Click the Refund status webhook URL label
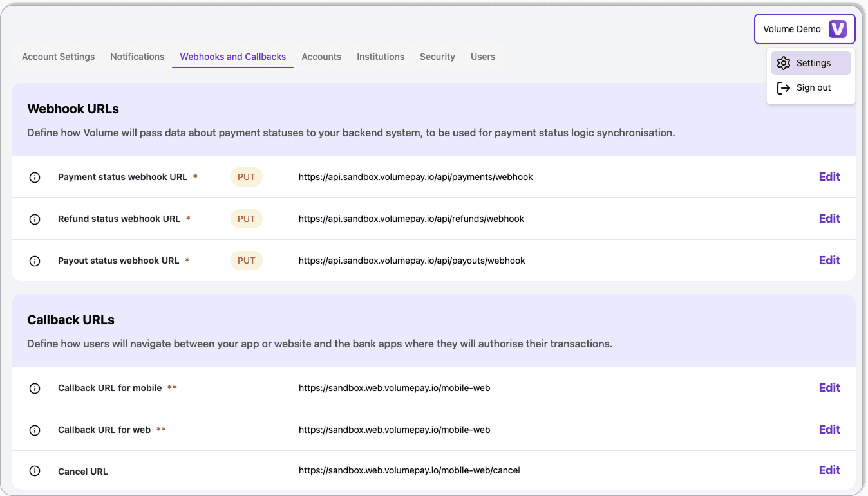The width and height of the screenshot is (868, 496). pos(119,219)
